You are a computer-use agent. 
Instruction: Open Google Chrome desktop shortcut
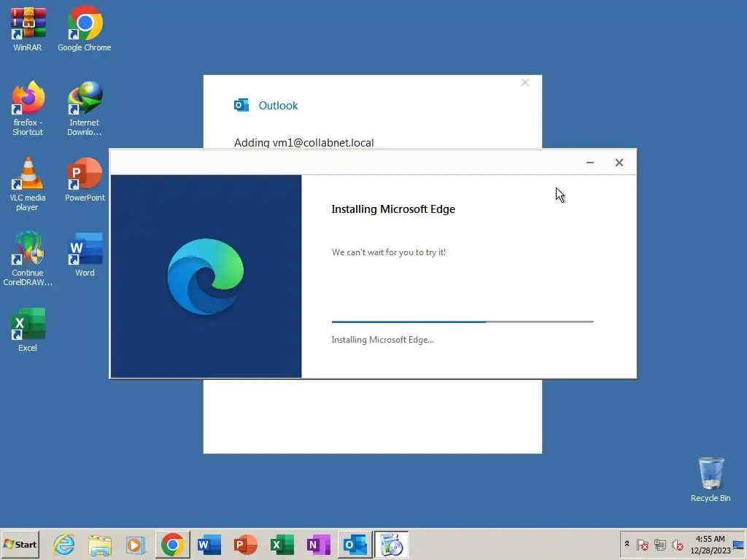click(x=85, y=28)
